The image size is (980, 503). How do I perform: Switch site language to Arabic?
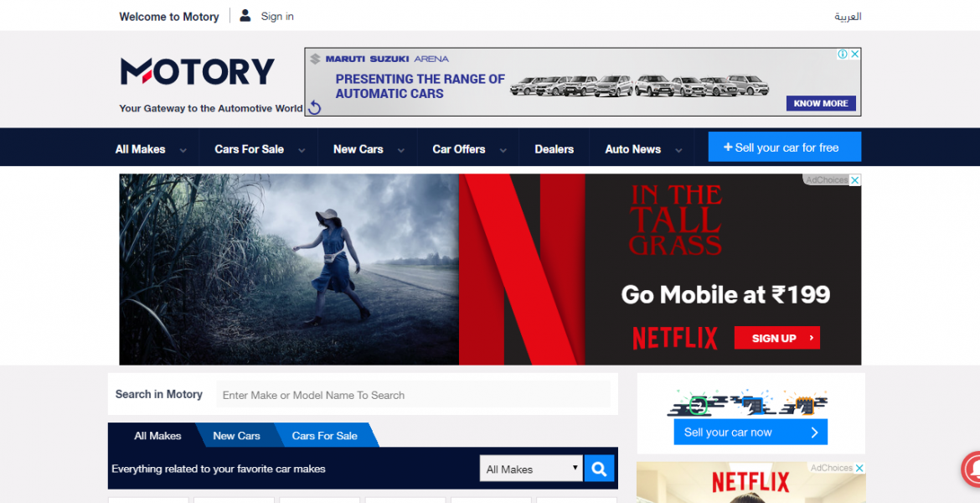coord(847,16)
